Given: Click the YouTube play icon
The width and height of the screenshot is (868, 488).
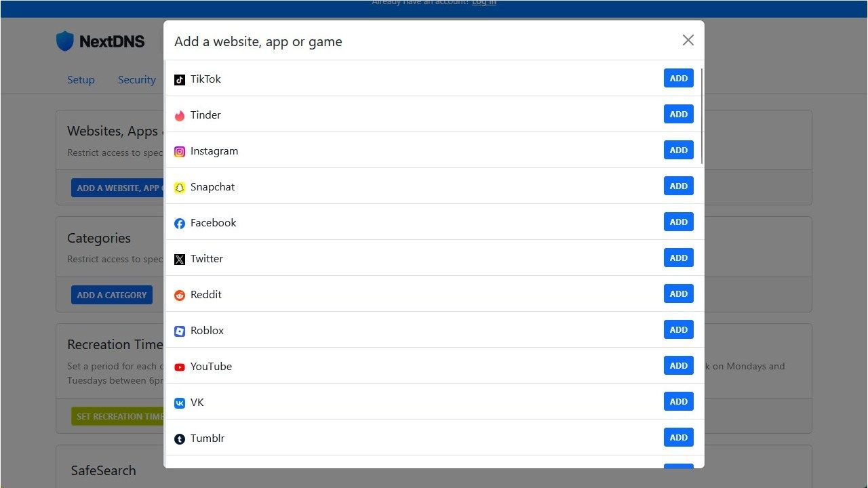Looking at the screenshot, I should [180, 367].
